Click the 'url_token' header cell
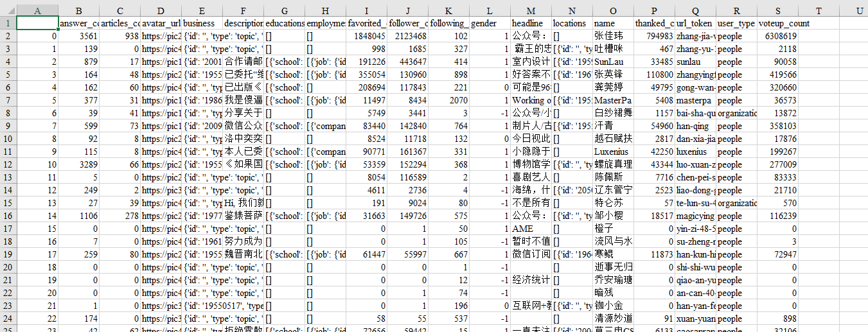Screen dimensions: 868x332 696,23
